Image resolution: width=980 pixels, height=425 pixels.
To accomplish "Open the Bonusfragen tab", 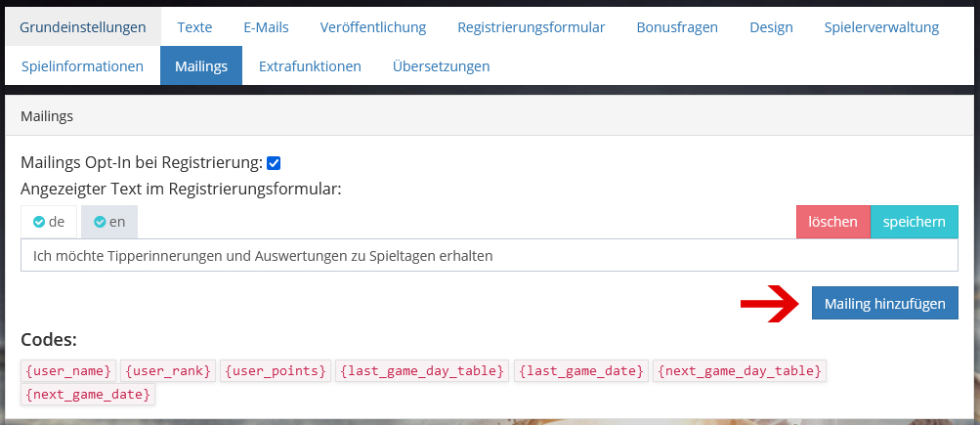I will (677, 27).
